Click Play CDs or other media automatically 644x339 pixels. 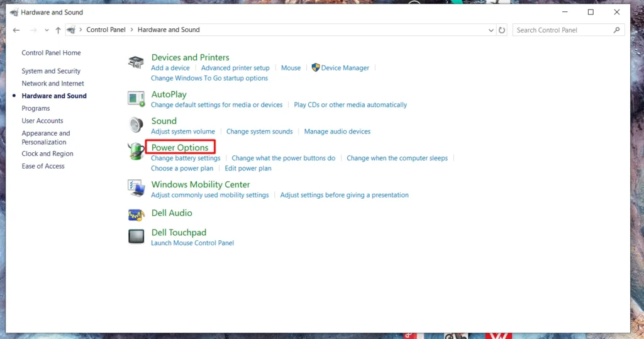pos(350,105)
